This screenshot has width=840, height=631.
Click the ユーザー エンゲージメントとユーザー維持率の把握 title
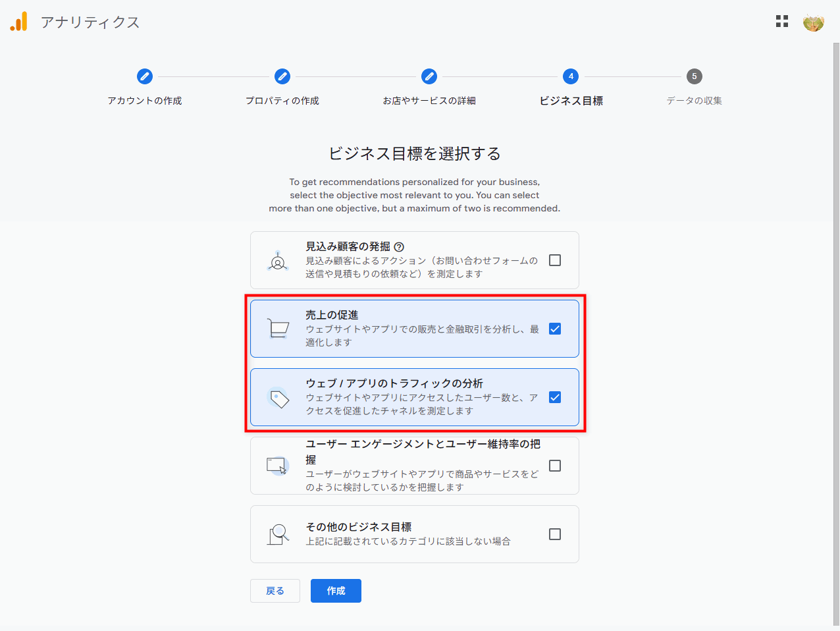click(x=423, y=452)
